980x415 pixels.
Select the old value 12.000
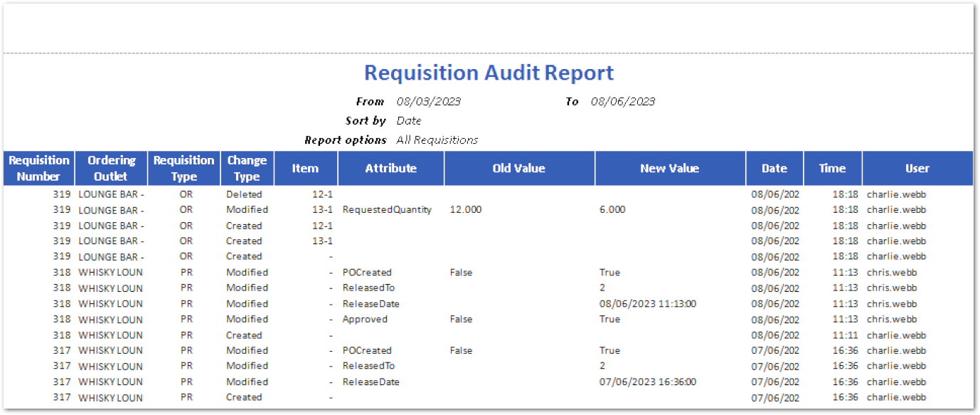point(466,210)
